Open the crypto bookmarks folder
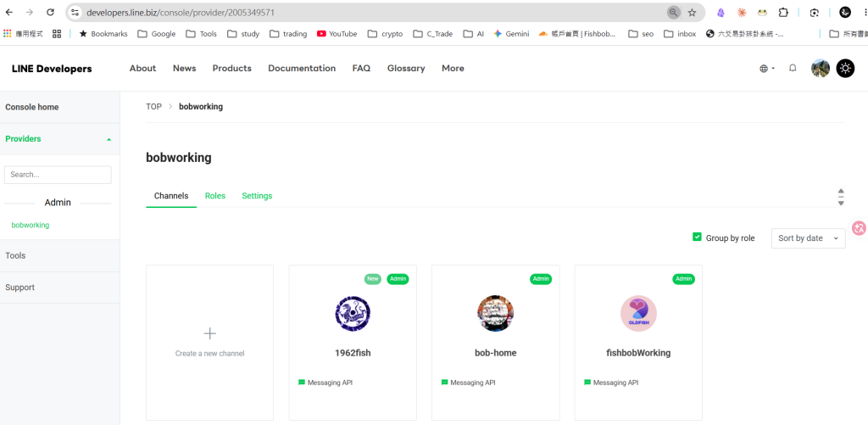Screen dimensions: 868x425 coord(386,34)
